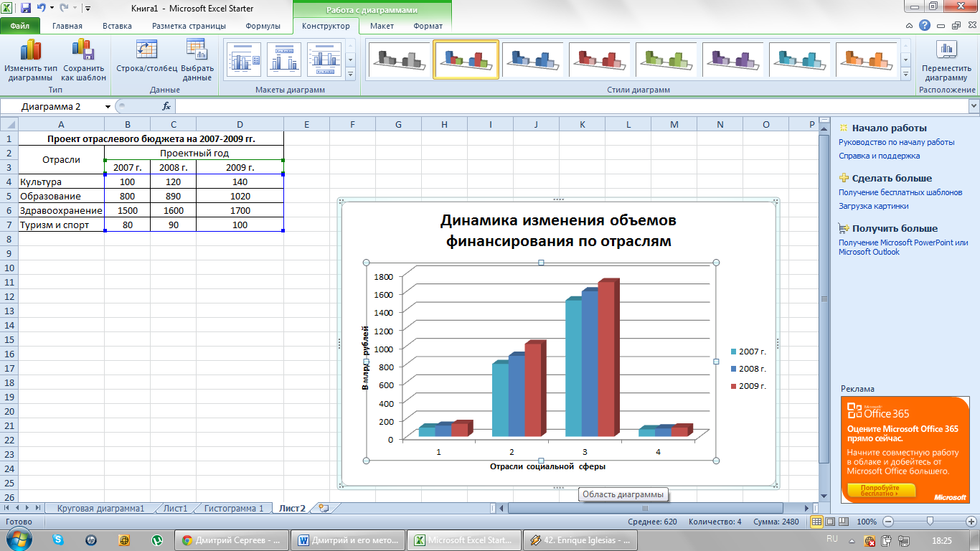Apply the teal chart style
The width and height of the screenshot is (980, 551).
click(800, 60)
